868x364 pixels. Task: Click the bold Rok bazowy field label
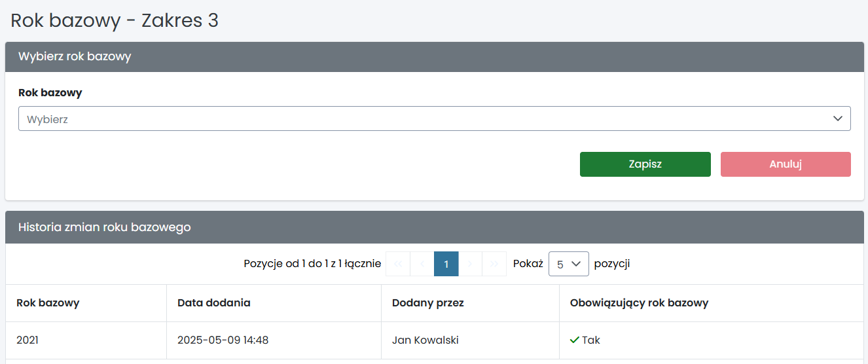(50, 93)
